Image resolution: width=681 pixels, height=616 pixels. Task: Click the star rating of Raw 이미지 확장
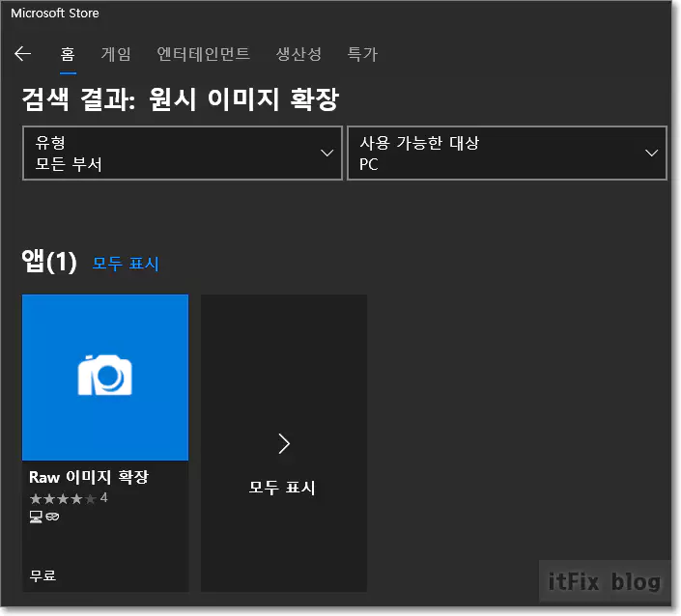(x=69, y=498)
